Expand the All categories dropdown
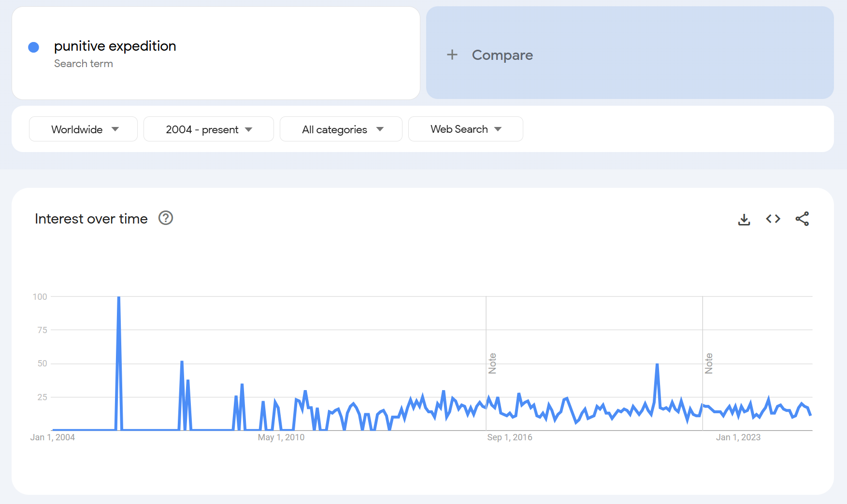Screen dimensions: 847x504 (341, 129)
